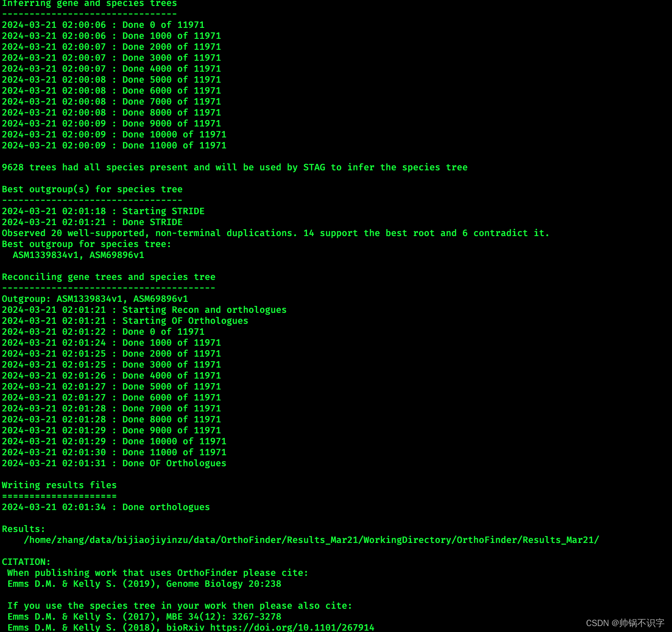Select the 'Starting Recon and orthologues' line
672x632 pixels.
(144, 310)
